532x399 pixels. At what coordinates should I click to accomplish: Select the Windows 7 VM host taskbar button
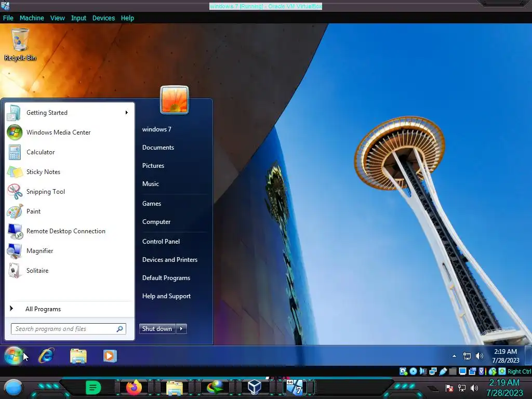[296, 388]
